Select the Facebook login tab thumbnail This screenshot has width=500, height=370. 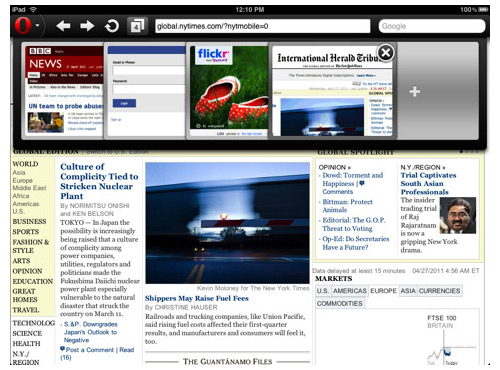146,91
